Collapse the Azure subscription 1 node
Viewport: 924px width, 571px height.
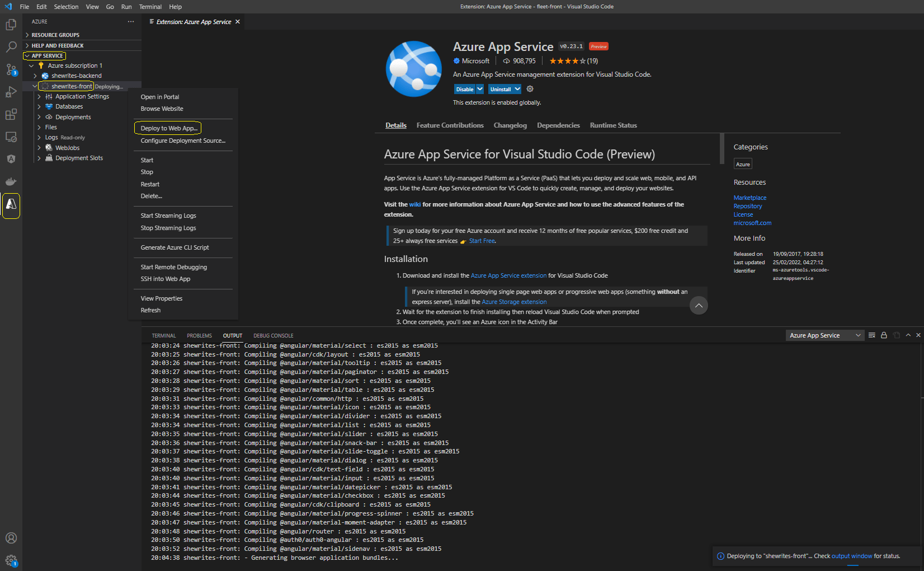click(31, 65)
